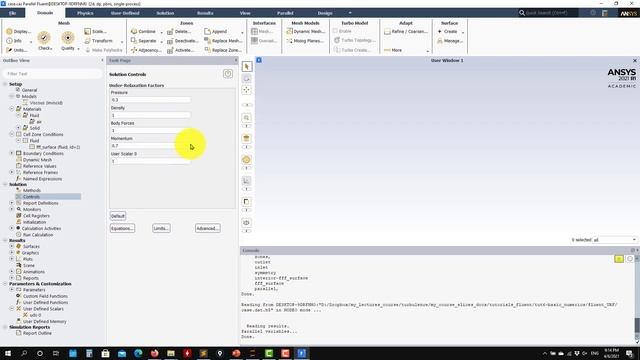Click the Deactivate zones icon

(170, 41)
